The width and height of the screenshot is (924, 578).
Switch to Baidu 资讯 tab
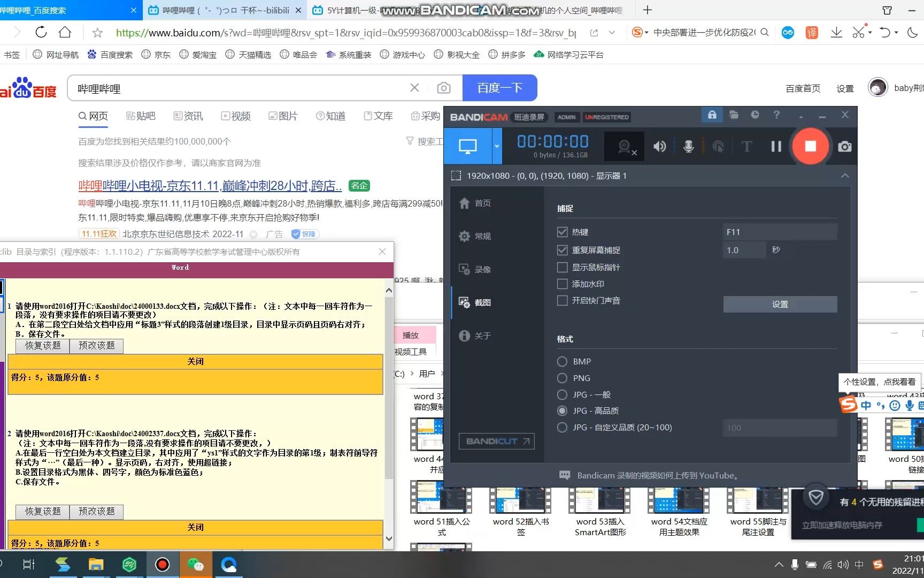188,116
